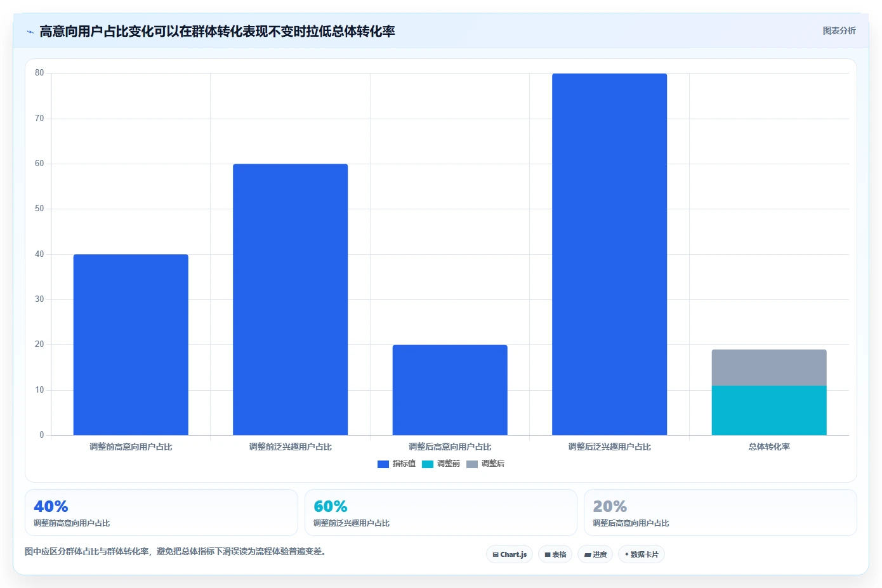
Task: Open the 40% data card
Action: 161,513
